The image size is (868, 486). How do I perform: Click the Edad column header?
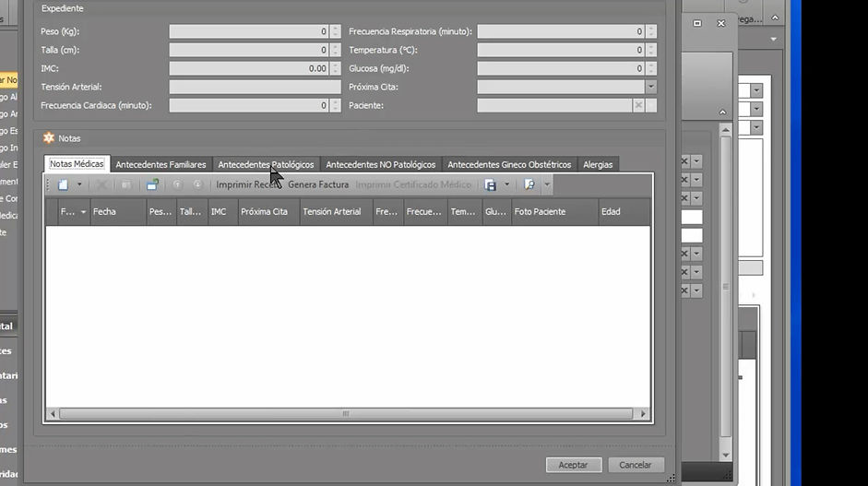tap(624, 212)
